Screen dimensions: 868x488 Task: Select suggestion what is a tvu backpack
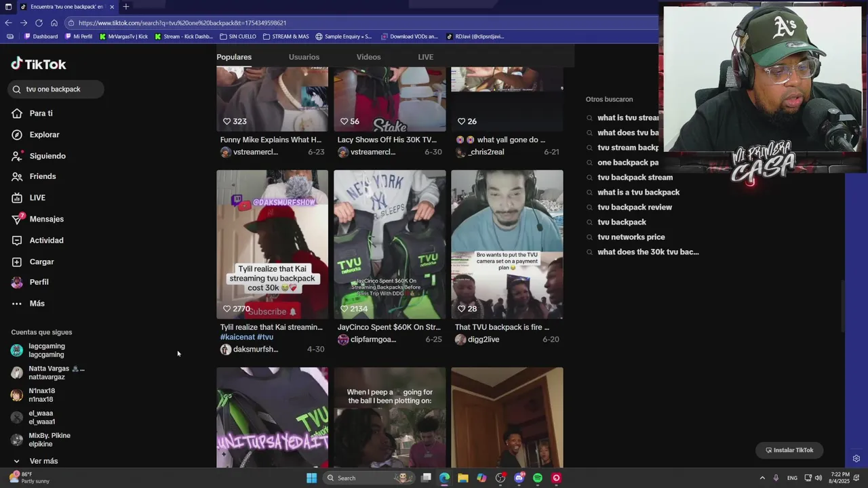(x=638, y=192)
